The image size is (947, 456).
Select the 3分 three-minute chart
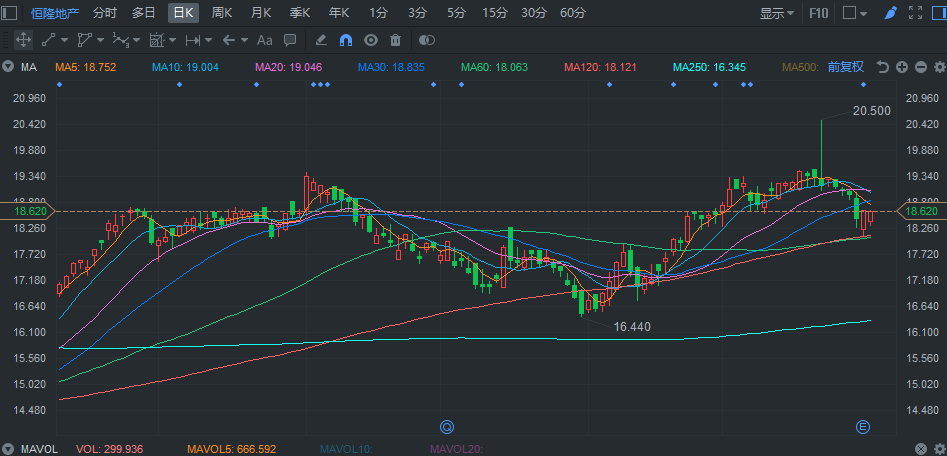pos(417,13)
